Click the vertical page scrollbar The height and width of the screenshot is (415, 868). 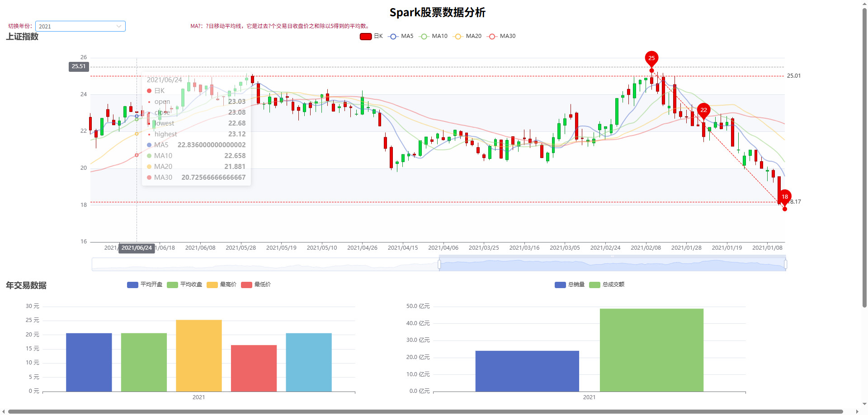(x=864, y=158)
